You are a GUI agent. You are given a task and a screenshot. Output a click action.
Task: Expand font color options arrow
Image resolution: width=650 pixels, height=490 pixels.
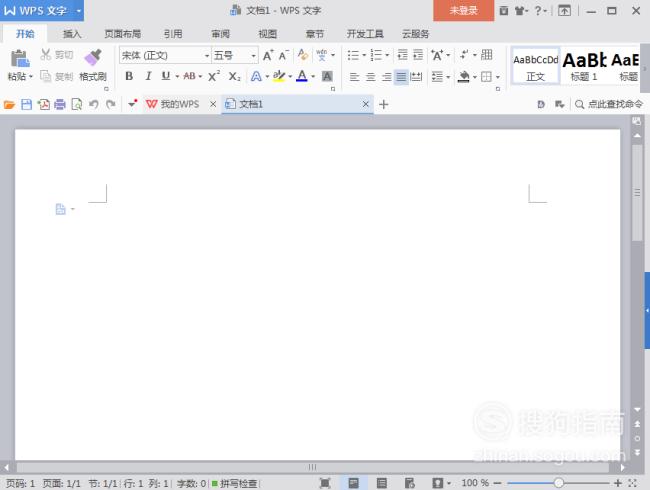tap(313, 76)
